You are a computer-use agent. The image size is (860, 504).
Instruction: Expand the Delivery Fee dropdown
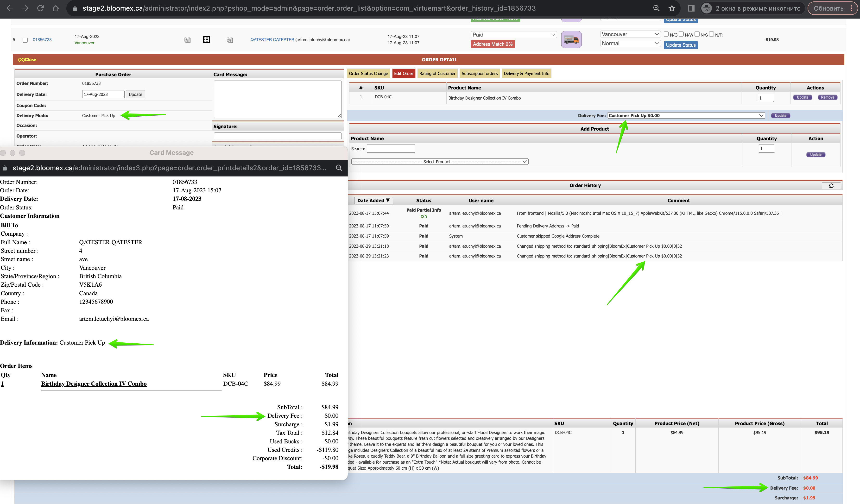click(x=686, y=116)
